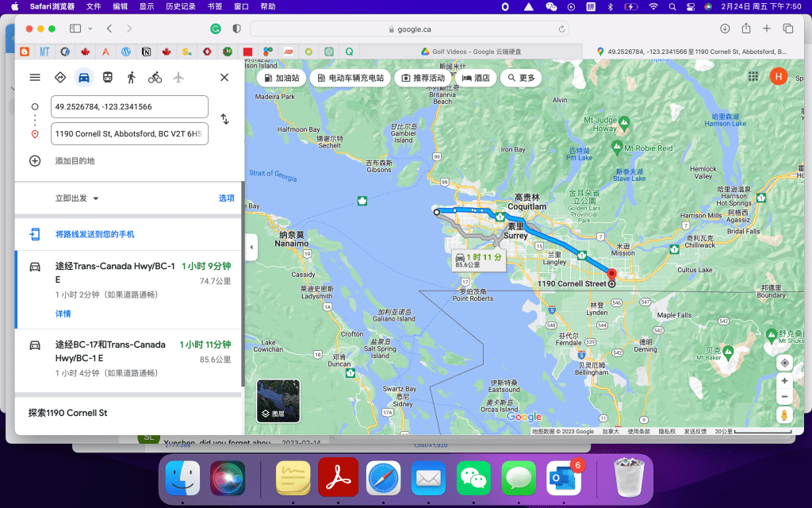Click the 详情 route details link
The height and width of the screenshot is (508, 812).
63,314
